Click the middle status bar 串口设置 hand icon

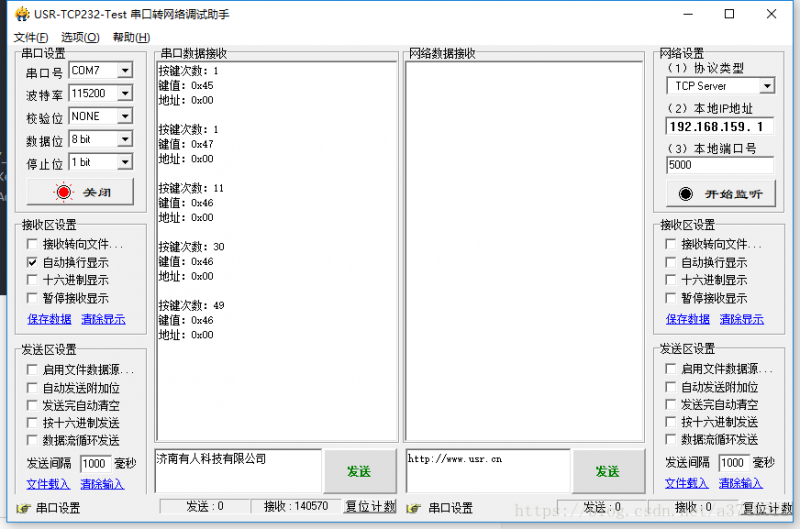coord(414,508)
